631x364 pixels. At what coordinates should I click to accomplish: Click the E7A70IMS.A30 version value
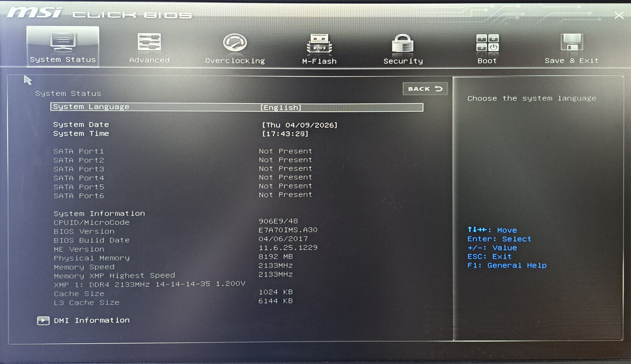pyautogui.click(x=288, y=230)
